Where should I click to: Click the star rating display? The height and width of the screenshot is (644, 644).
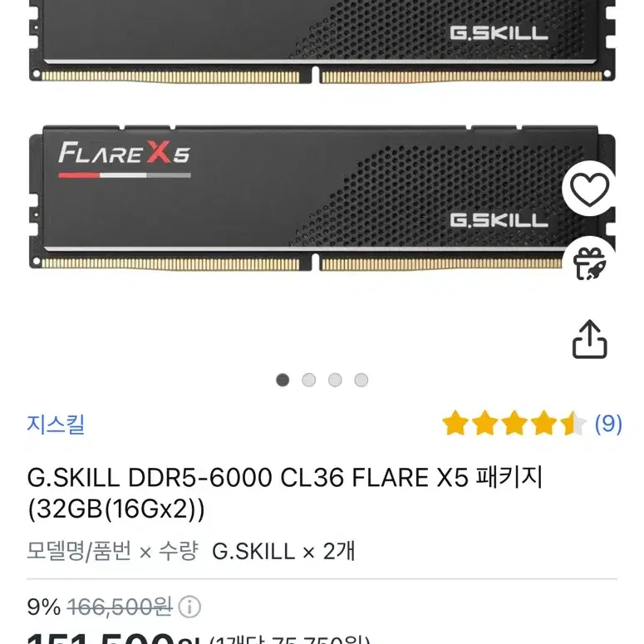click(x=514, y=423)
